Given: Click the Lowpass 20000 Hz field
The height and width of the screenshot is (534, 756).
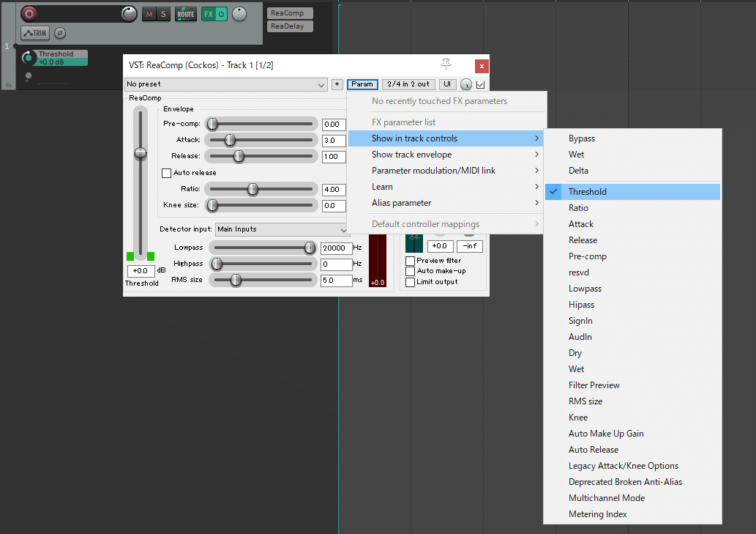Looking at the screenshot, I should [x=336, y=248].
